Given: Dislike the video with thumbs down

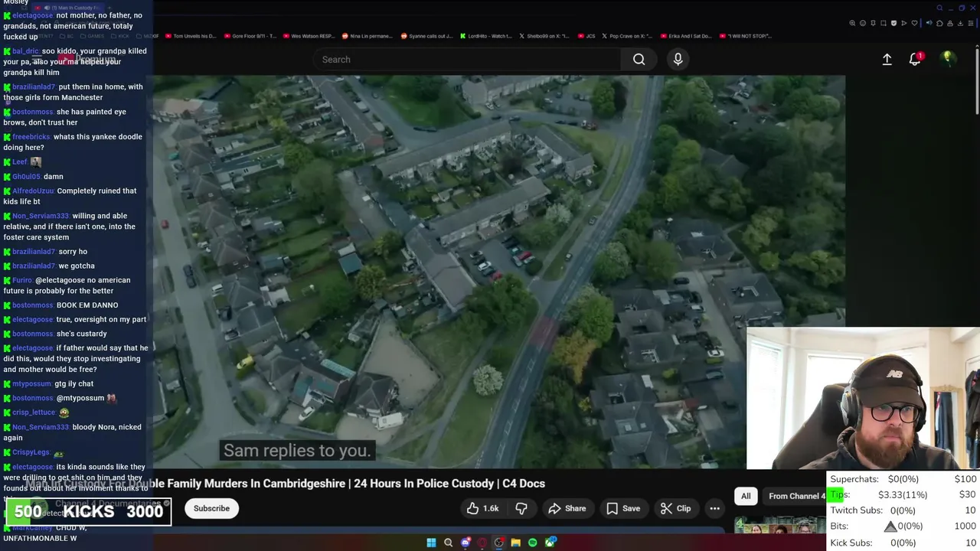Looking at the screenshot, I should coord(521,508).
